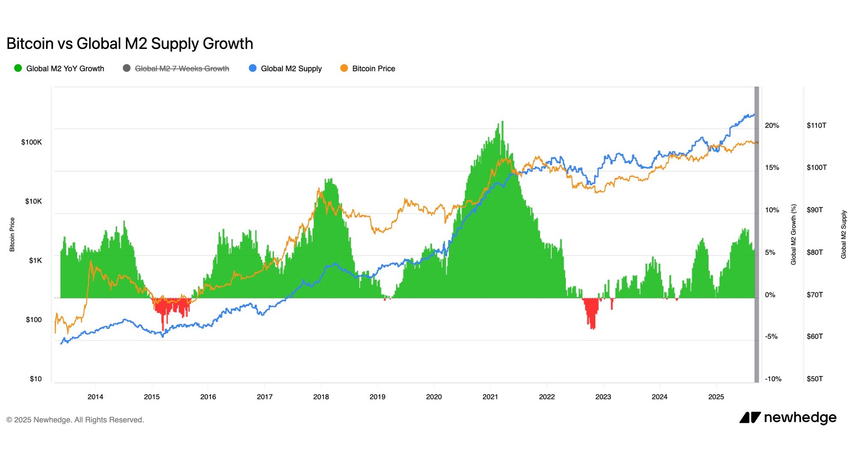Enable the struck-through Global M2 7 Weeks Growth series
868x455 pixels.
182,69
